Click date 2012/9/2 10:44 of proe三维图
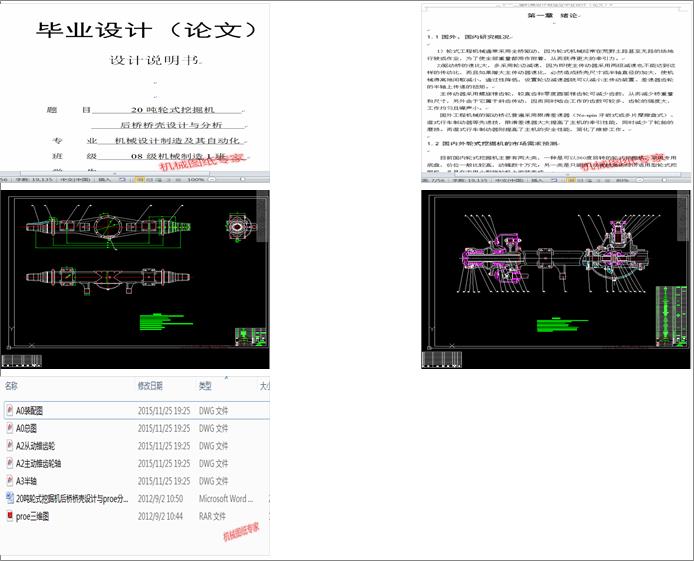 pos(160,516)
